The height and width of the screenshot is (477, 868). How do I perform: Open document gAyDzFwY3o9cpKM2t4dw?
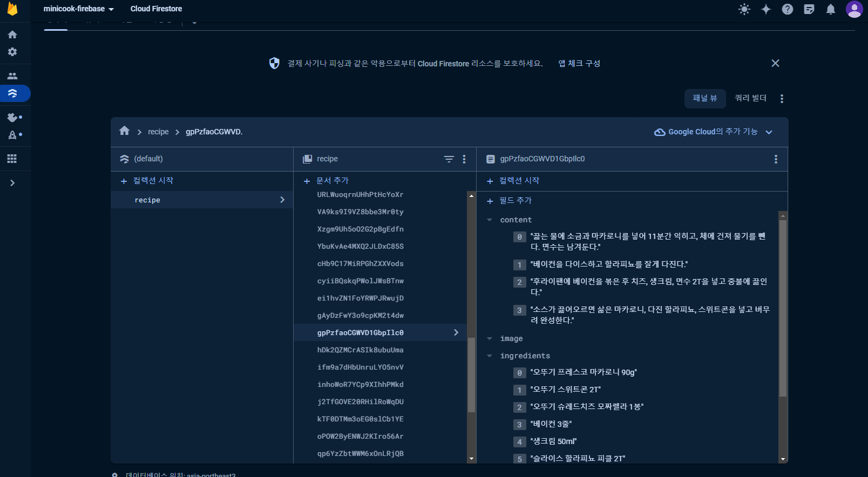click(x=360, y=315)
